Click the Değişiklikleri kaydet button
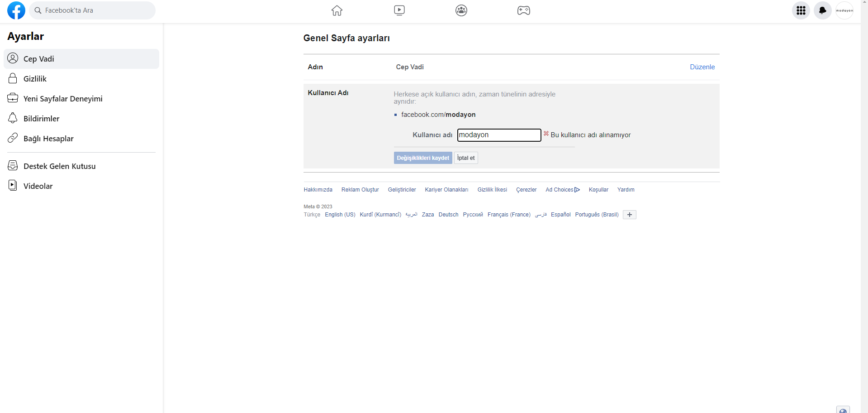The image size is (868, 413). point(422,158)
